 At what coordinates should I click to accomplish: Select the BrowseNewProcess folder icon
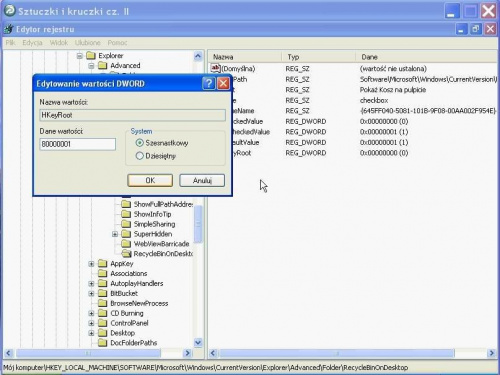pyautogui.click(x=103, y=303)
